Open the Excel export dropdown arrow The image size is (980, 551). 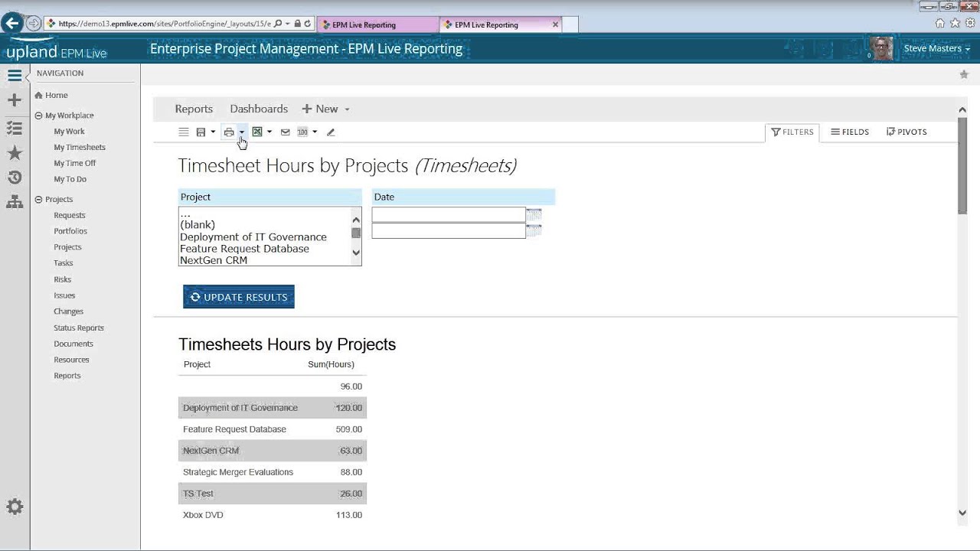[x=269, y=132]
